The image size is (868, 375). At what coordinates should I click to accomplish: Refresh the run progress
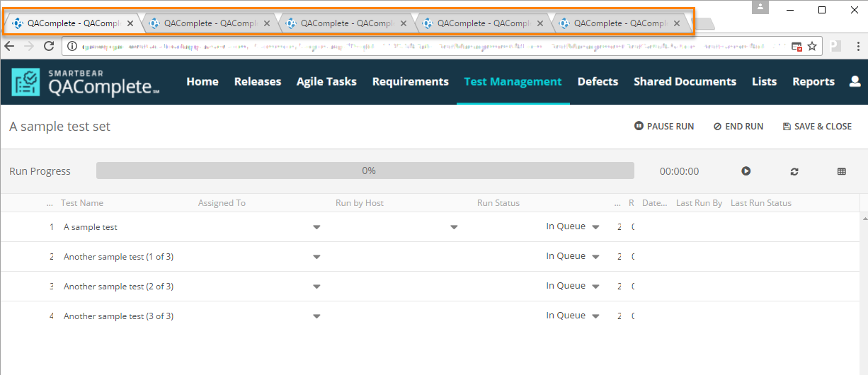(794, 171)
